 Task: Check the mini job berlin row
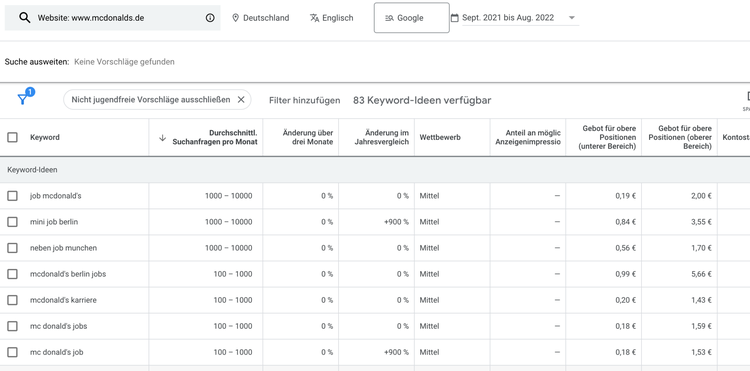[12, 222]
